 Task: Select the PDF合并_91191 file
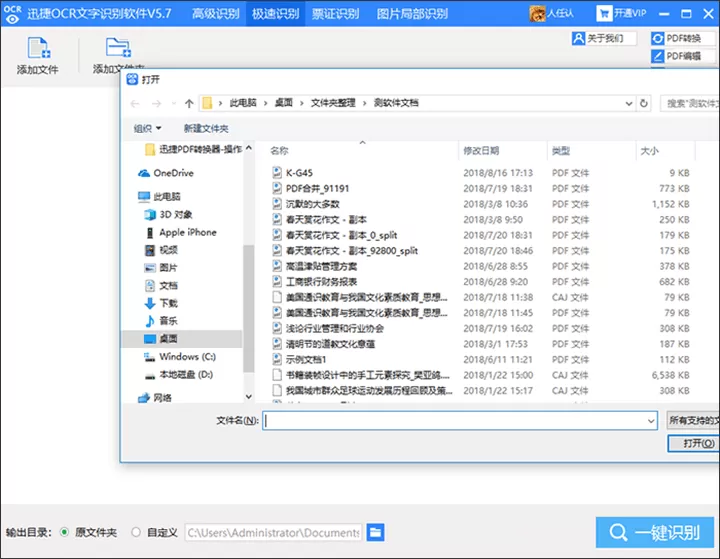coord(310,189)
